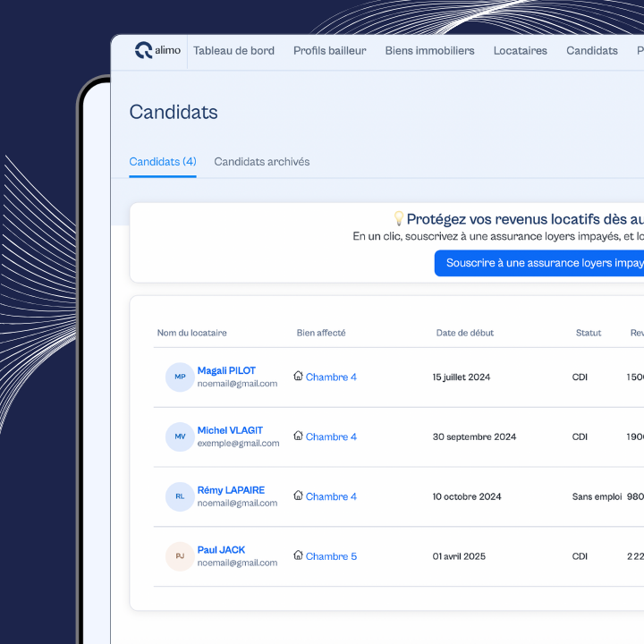Open the Locataires navigation item

520,51
